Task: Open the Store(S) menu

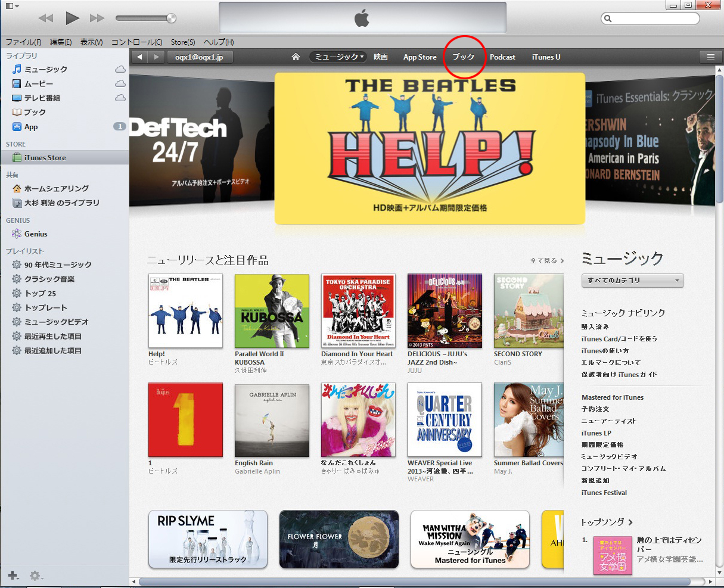Action: (x=183, y=42)
